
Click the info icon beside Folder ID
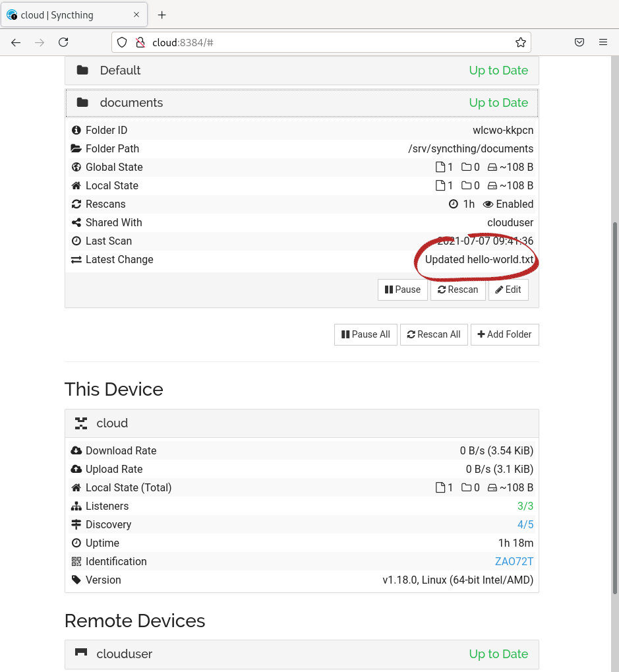[x=76, y=130]
